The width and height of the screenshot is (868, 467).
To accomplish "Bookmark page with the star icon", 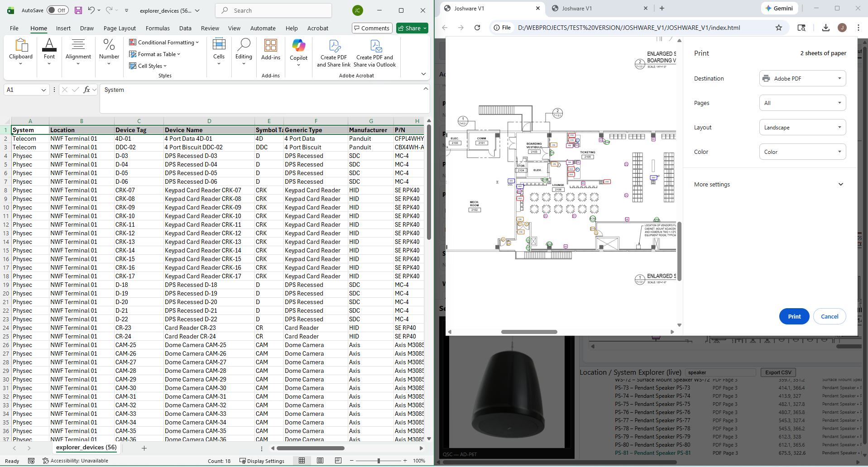I will pyautogui.click(x=779, y=28).
